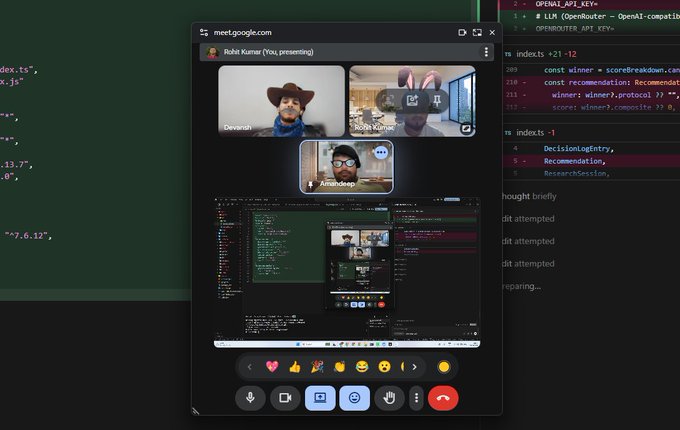680x430 pixels.
Task: Send sparkling heart reaction
Action: [272, 367]
